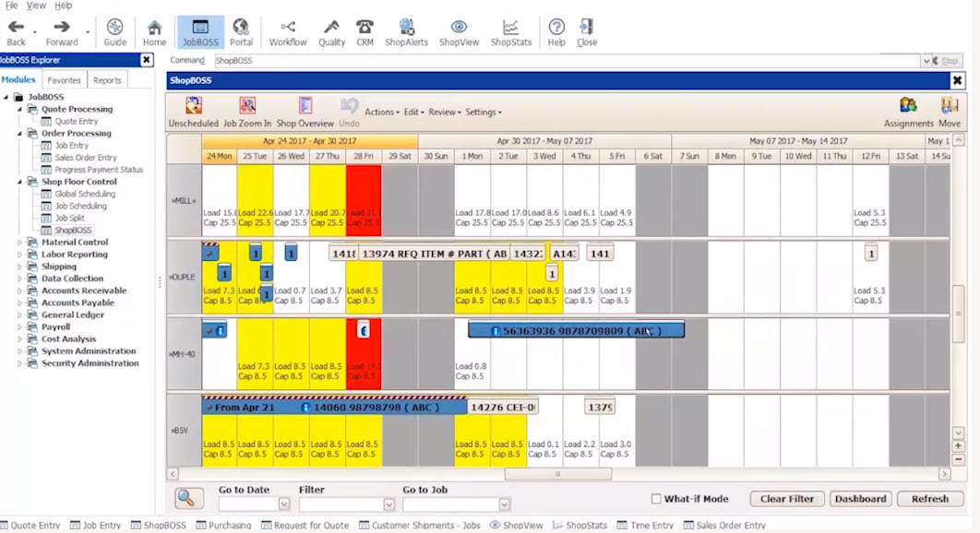Open ShopStats from the toolbar

click(510, 28)
